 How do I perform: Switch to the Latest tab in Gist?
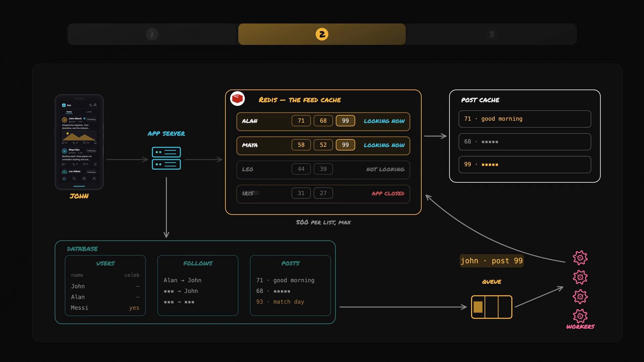point(89,112)
